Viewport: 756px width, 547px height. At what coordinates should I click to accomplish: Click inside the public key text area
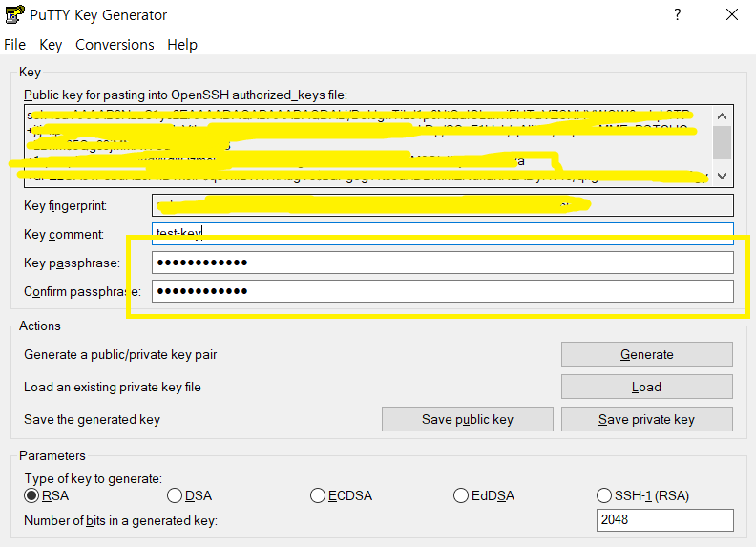click(x=368, y=146)
